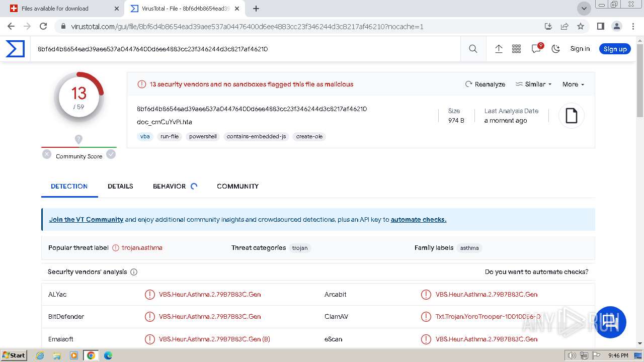Switch to the DETAILS tab
The image size is (644, 362).
point(120,186)
